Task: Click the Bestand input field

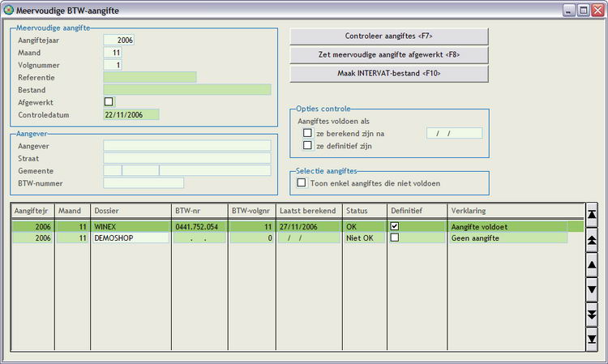Action: [x=187, y=89]
